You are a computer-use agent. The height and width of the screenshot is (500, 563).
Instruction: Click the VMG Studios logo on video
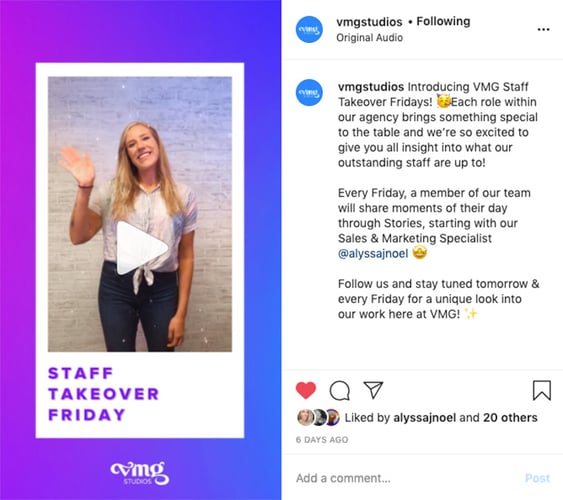point(140,473)
